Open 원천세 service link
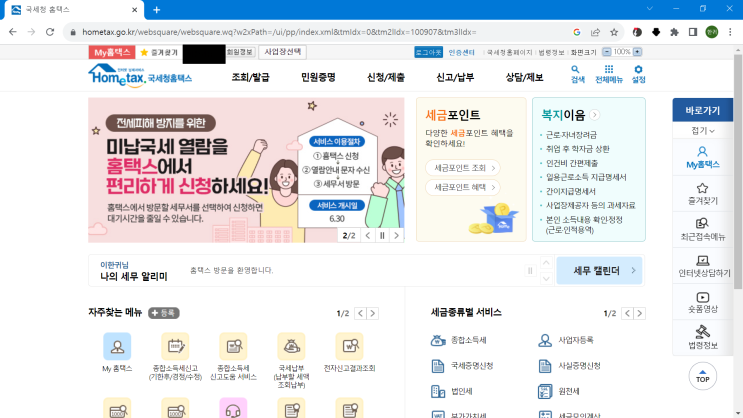Viewport: 743px width, 418px height. click(x=559, y=391)
